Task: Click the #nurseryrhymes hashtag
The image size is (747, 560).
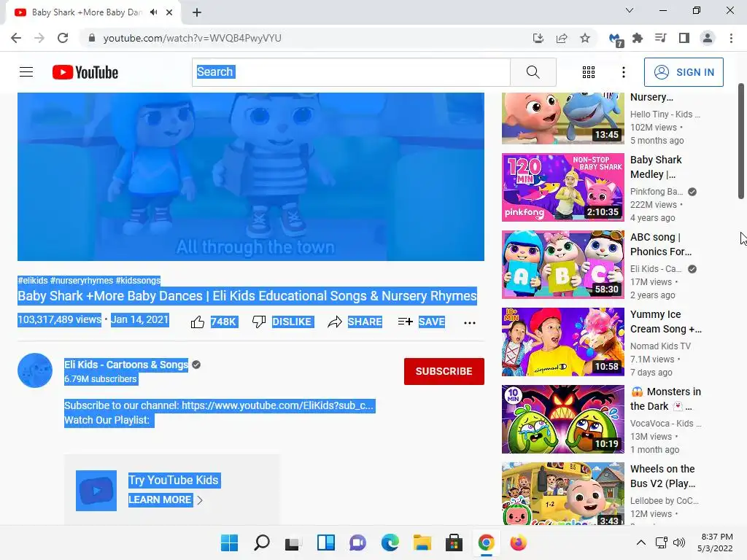Action: point(82,281)
